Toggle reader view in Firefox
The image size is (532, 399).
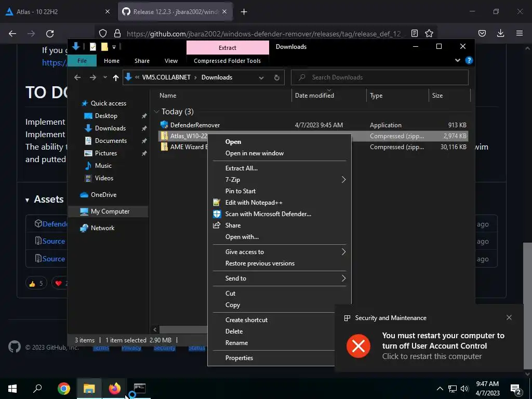pyautogui.click(x=414, y=33)
